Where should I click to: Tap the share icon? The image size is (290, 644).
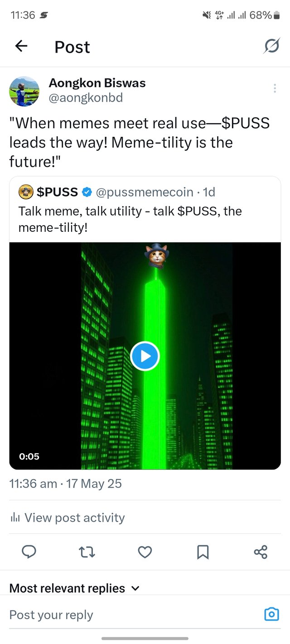coord(261,552)
